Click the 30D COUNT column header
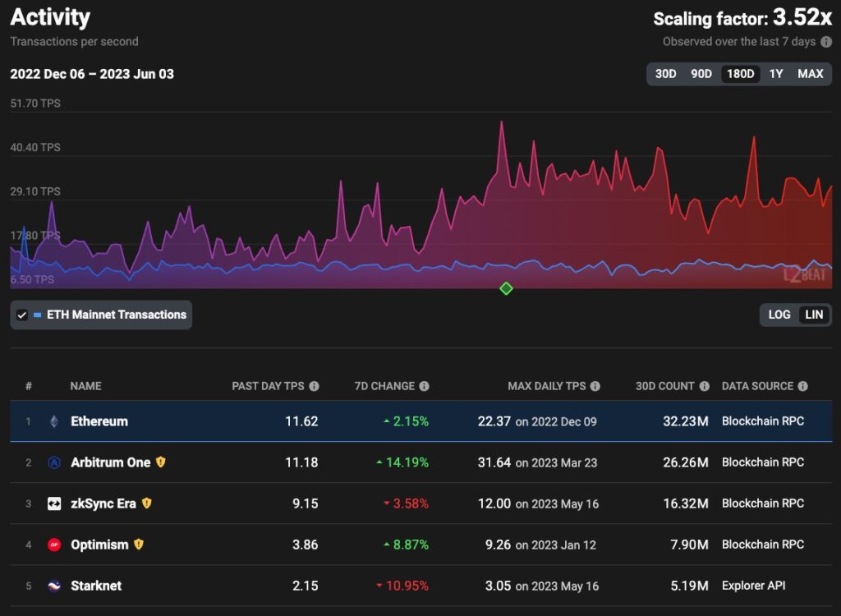The width and height of the screenshot is (841, 616). pos(665,386)
